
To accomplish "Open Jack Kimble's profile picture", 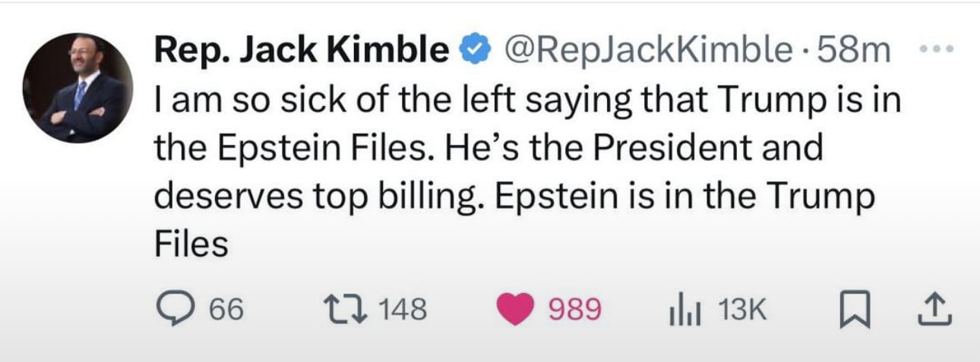I will [x=77, y=88].
